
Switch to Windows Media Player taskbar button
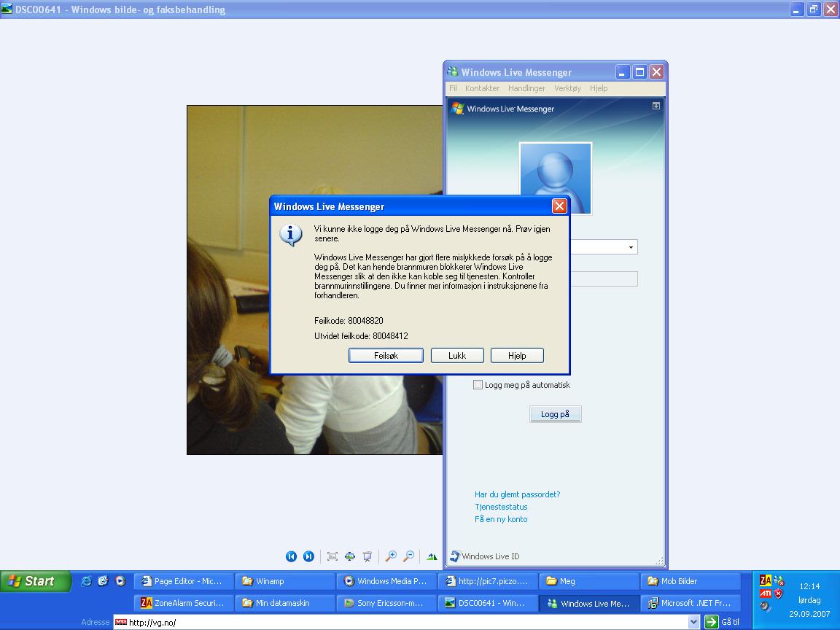click(x=386, y=581)
